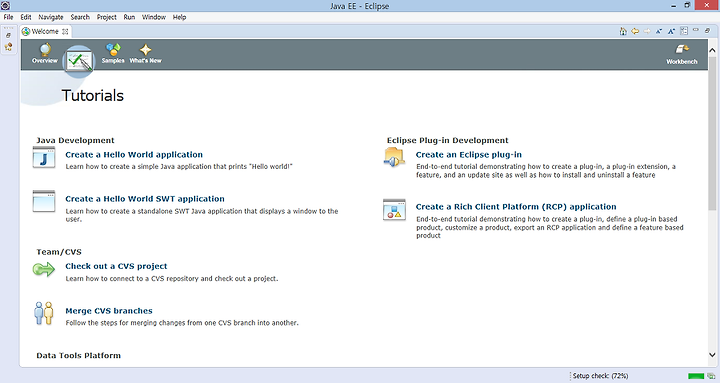Click the green arrow CVS checkout icon
The width and height of the screenshot is (720, 383).
point(44,269)
